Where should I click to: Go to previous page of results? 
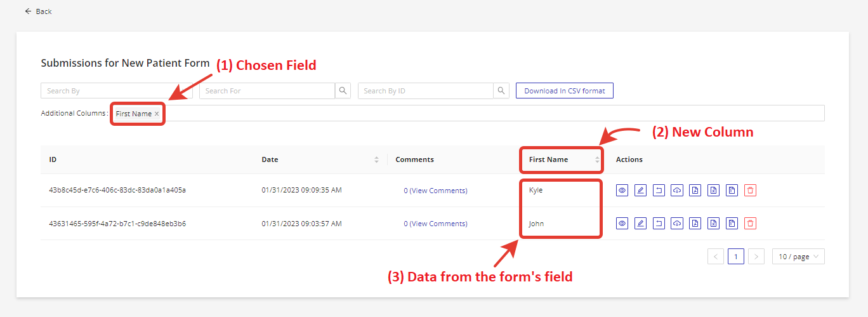tap(716, 257)
